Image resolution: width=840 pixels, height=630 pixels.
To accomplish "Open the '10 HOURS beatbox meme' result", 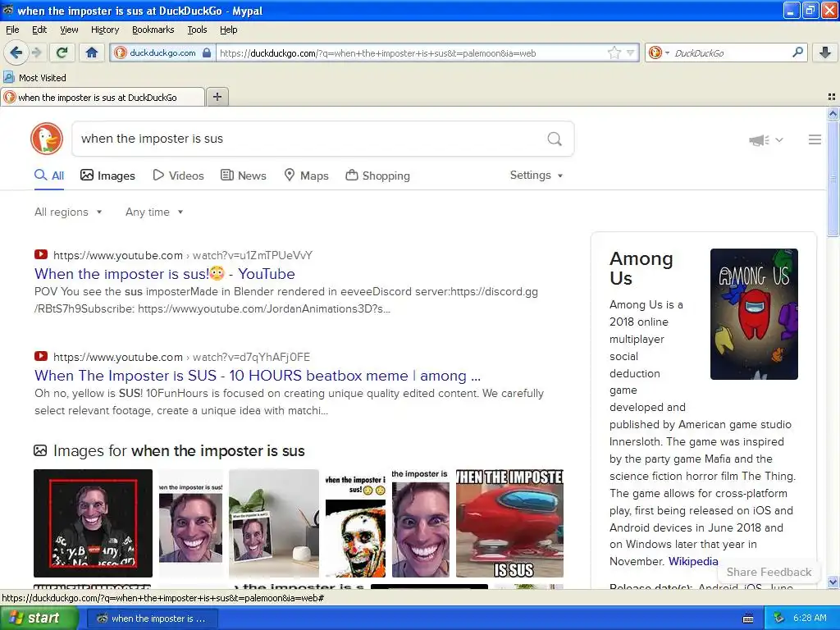I will (x=258, y=376).
